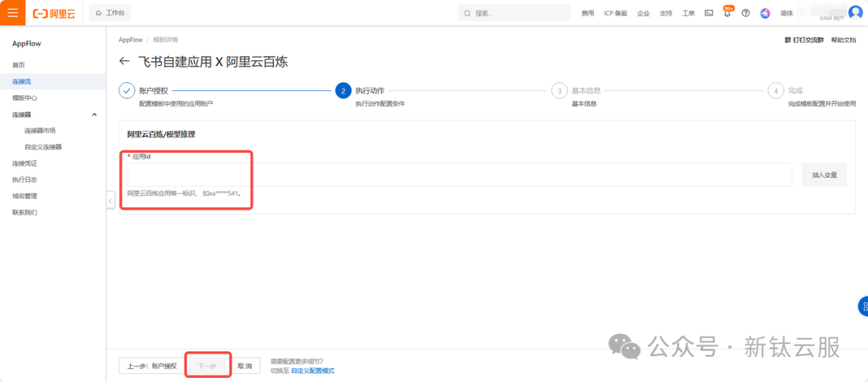Click the AppFlow breadcrumb link

tap(131, 40)
